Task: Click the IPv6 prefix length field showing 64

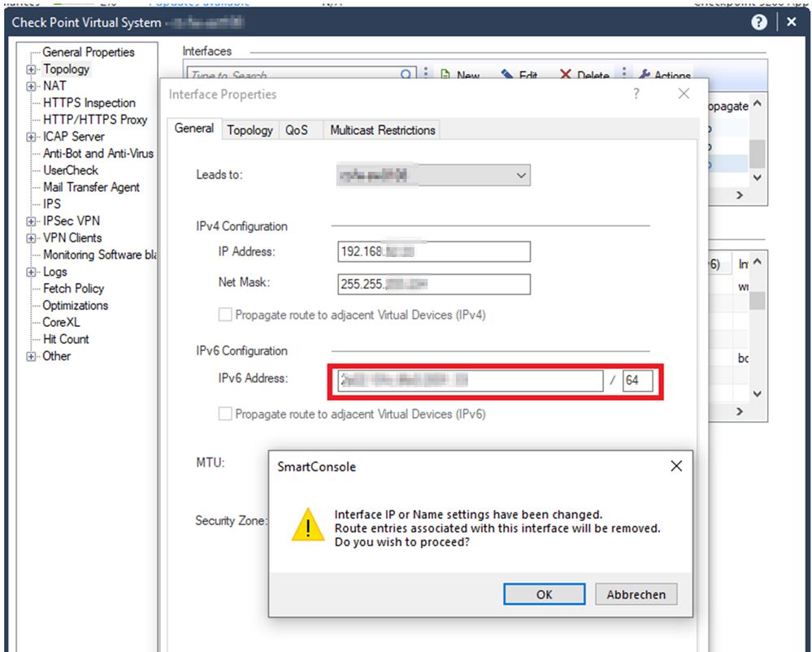Action: pyautogui.click(x=637, y=380)
